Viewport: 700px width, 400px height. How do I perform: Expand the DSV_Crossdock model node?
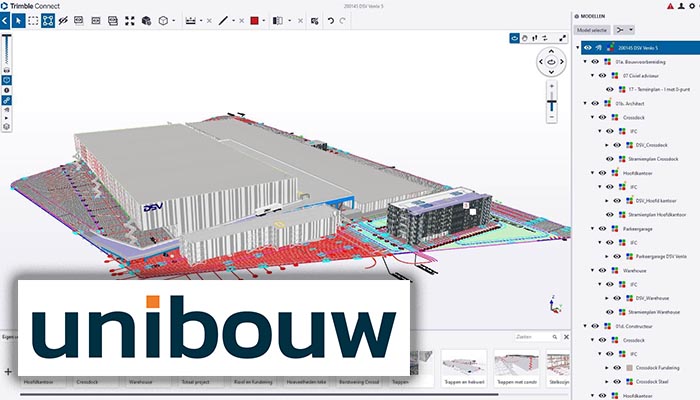coord(607,145)
